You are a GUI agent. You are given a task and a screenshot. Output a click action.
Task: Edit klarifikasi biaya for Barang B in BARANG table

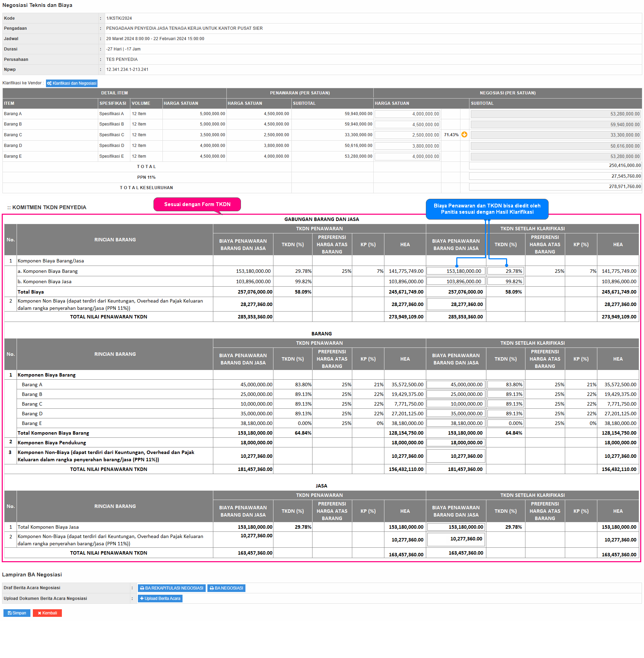click(456, 394)
